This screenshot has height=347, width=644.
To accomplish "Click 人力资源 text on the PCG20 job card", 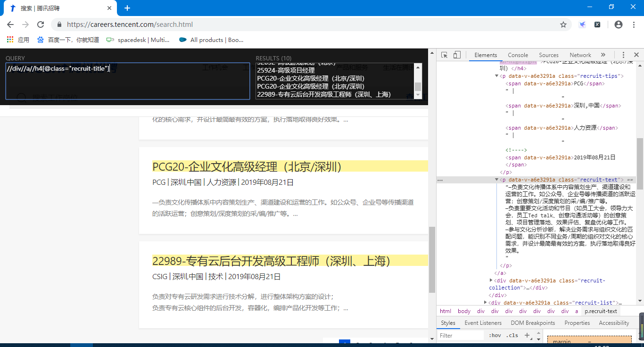I will tap(222, 182).
